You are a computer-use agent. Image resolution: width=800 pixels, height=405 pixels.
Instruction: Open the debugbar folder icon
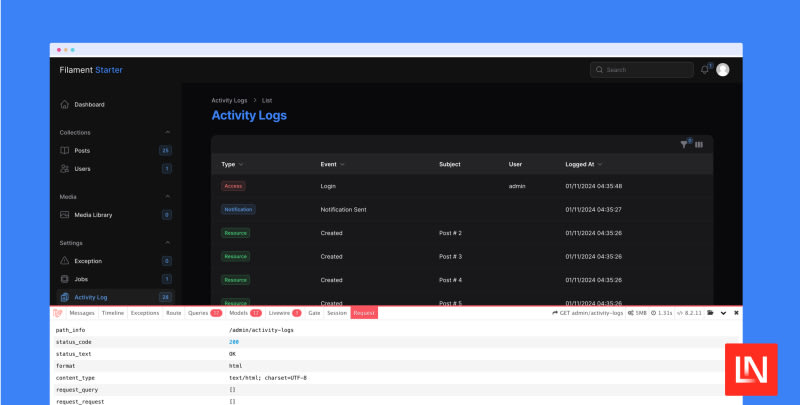tap(710, 313)
